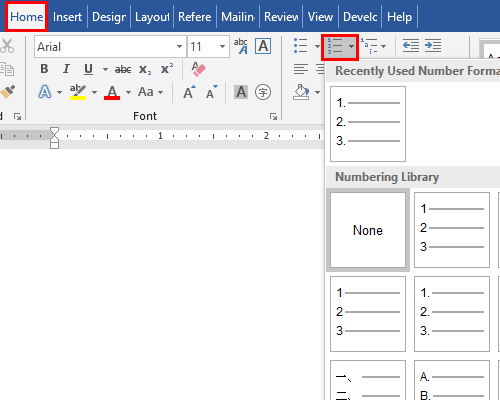This screenshot has height=400, width=500.
Task: Click the Multilevel List icon
Action: pyautogui.click(x=369, y=46)
